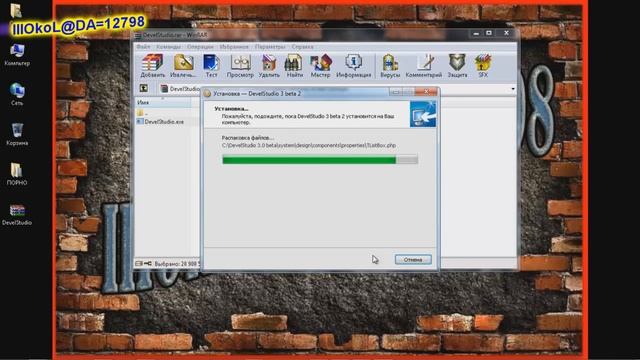Click the Комментарий (Comment) toolbar icon
Viewport: 640px width, 360px height.
tap(424, 66)
